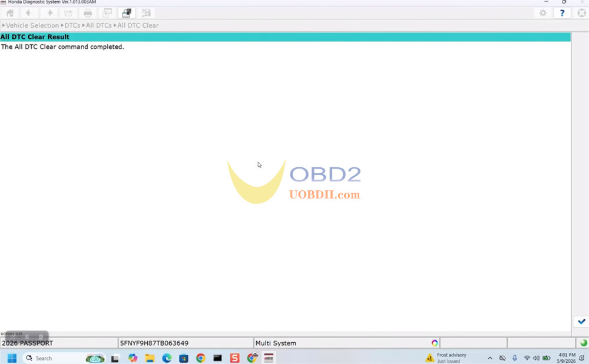589x364 pixels.
Task: Expand hidden system tray icons
Action: click(x=490, y=358)
